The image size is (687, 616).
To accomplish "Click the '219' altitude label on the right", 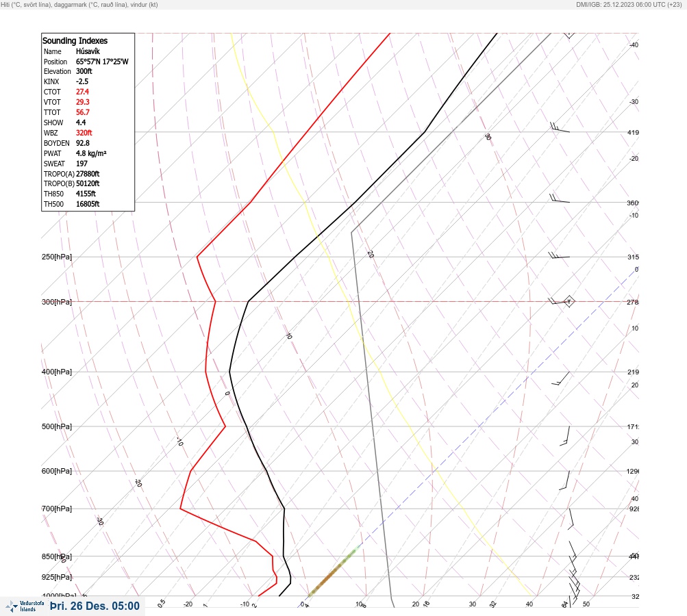I will 633,372.
